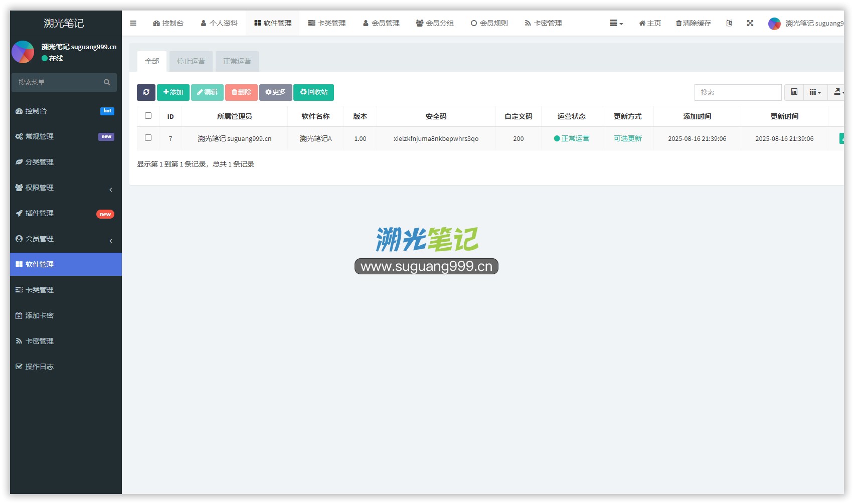Open user avatar in top navbar
Viewport: 854px width, 504px height.
[774, 24]
